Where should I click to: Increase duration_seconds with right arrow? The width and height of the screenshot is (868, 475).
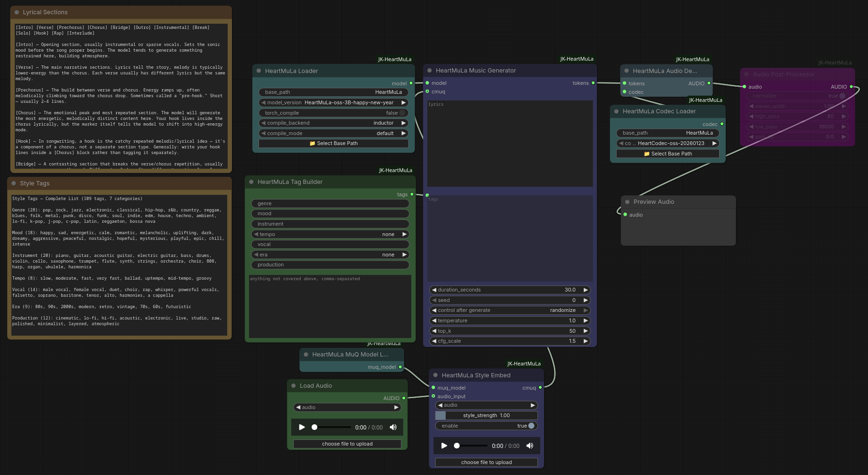coord(585,290)
